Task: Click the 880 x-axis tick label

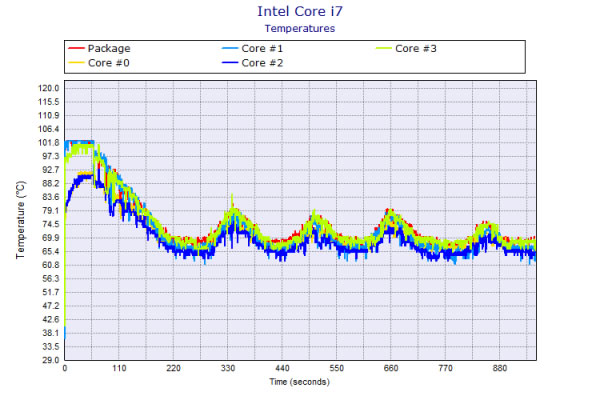Action: [500, 368]
